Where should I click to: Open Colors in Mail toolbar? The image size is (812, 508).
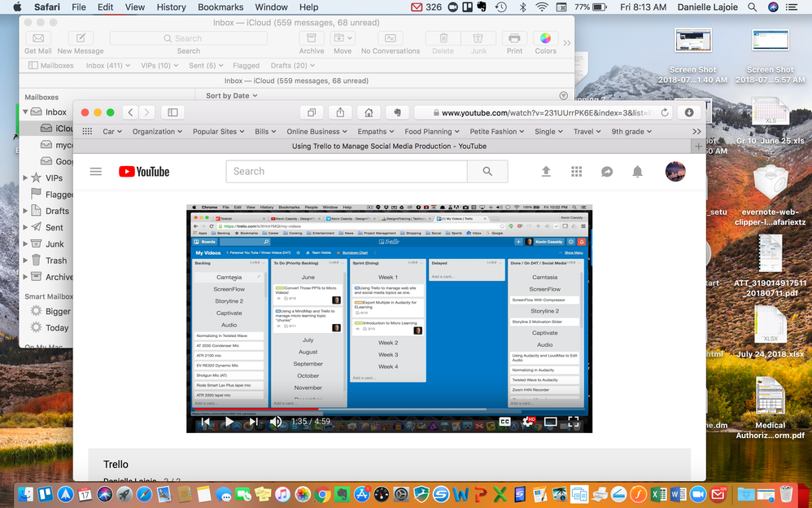[545, 43]
